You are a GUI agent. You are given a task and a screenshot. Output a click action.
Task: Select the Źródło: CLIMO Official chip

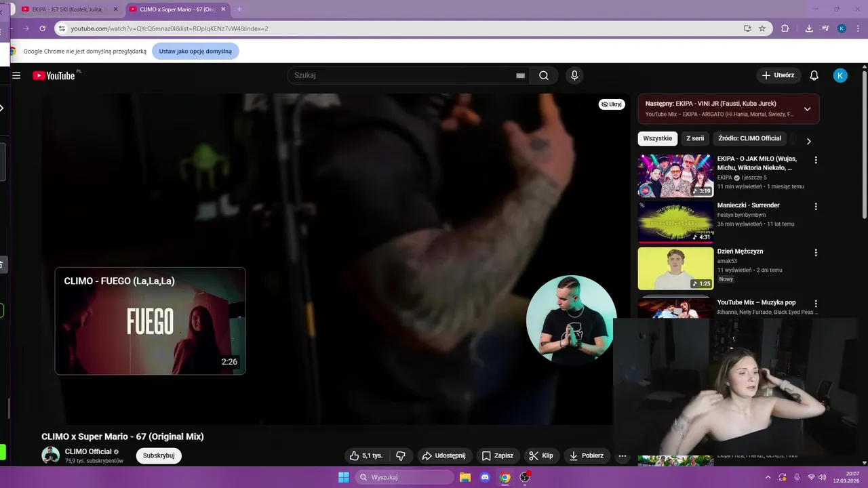coord(749,138)
